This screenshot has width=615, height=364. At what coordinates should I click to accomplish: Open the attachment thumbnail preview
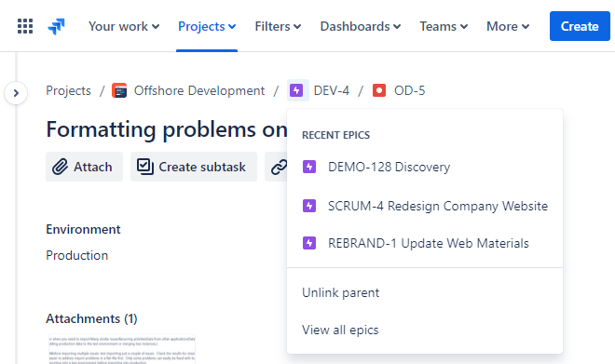(122, 349)
